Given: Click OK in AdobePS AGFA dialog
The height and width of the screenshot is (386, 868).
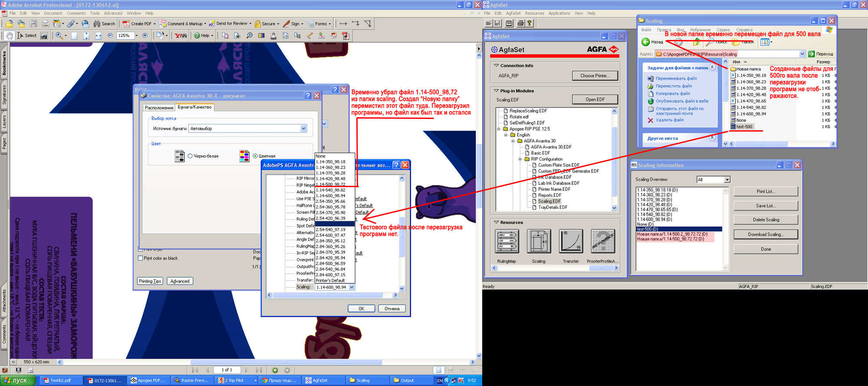Looking at the screenshot, I should point(362,309).
